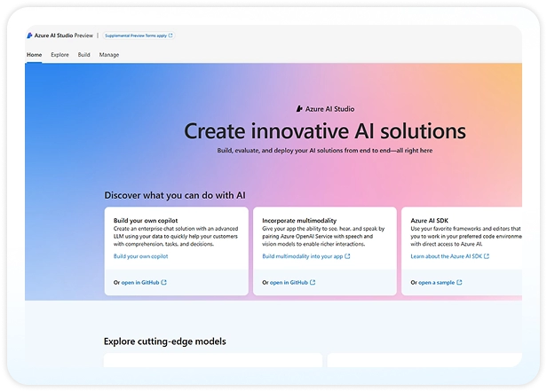Select the Incorporate multimodality card title
Image resolution: width=547 pixels, height=392 pixels.
click(x=297, y=217)
